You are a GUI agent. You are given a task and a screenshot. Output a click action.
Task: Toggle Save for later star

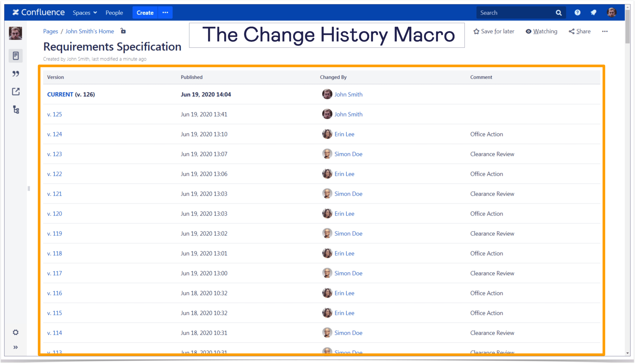[x=494, y=31]
